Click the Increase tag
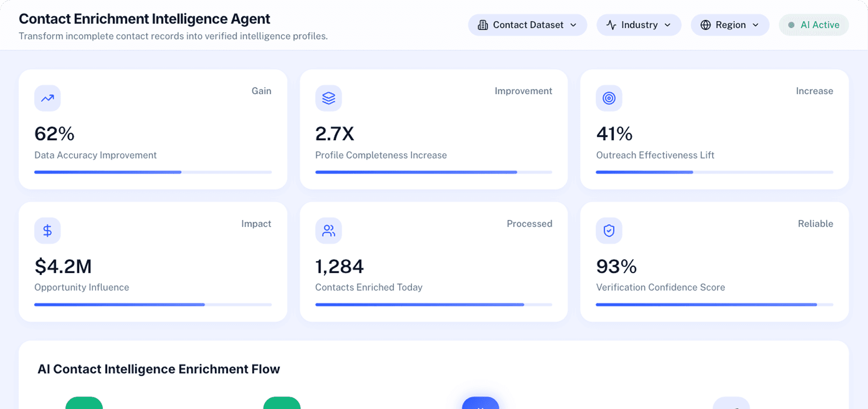 coord(814,91)
